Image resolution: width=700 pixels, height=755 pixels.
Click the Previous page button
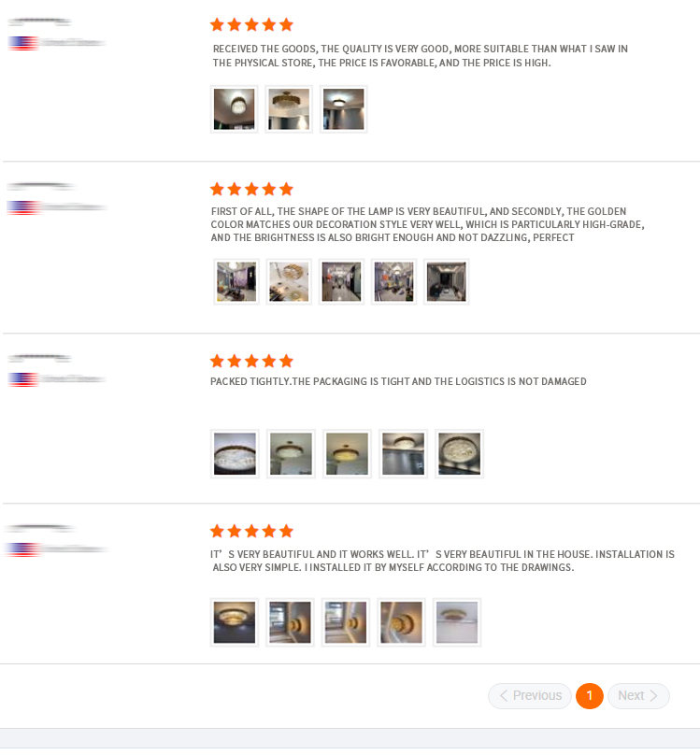[530, 696]
